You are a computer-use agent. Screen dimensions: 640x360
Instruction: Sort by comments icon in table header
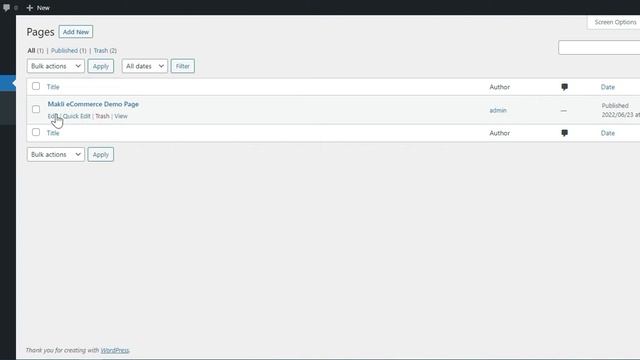coord(564,87)
